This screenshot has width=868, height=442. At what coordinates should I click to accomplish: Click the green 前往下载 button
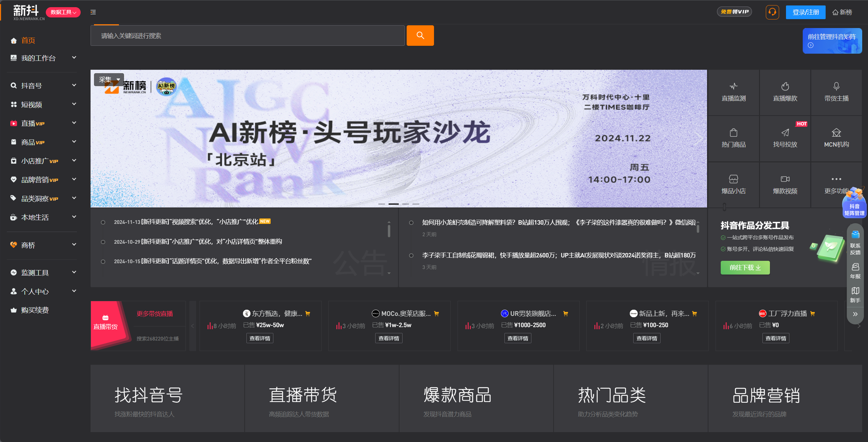click(745, 268)
